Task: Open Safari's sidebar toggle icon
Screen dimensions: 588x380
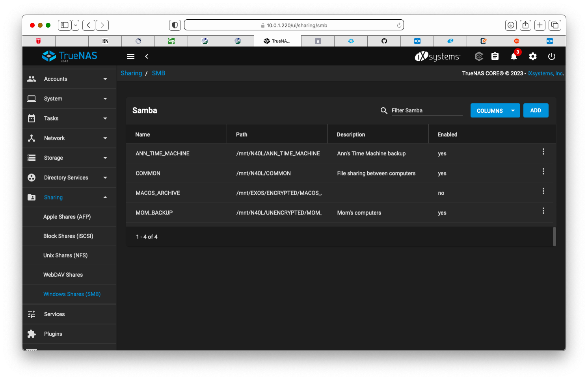Action: (x=65, y=25)
